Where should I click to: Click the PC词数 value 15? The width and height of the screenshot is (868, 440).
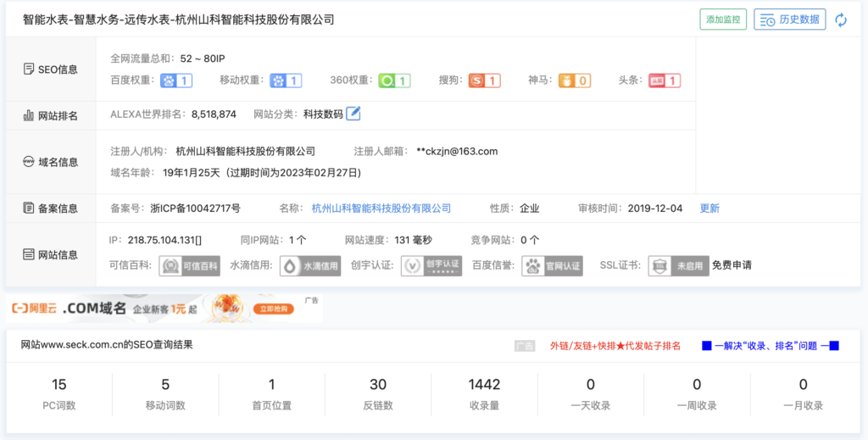(x=58, y=384)
